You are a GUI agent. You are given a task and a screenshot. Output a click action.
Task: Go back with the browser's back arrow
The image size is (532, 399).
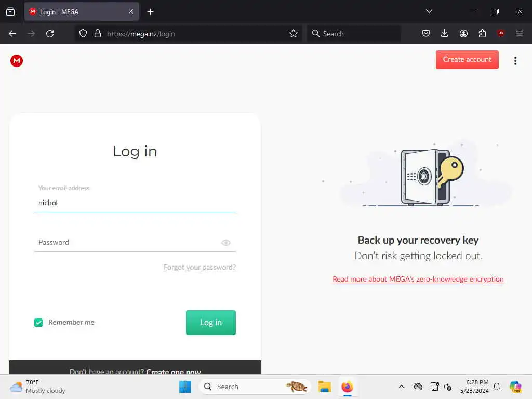pos(12,34)
